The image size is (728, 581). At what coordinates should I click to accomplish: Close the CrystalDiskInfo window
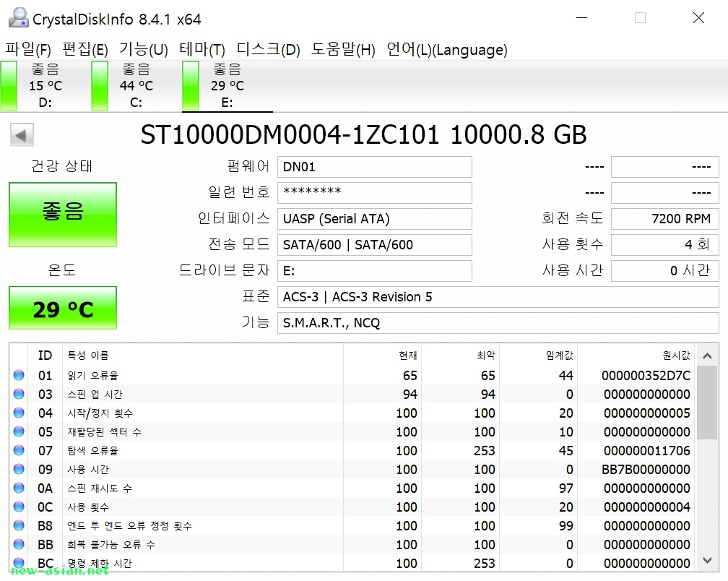tap(698, 18)
